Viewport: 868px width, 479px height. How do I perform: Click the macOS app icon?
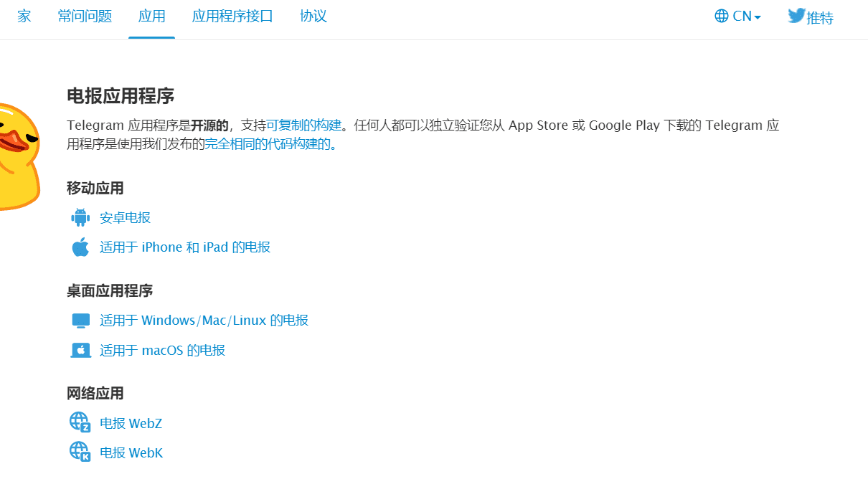pyautogui.click(x=80, y=350)
